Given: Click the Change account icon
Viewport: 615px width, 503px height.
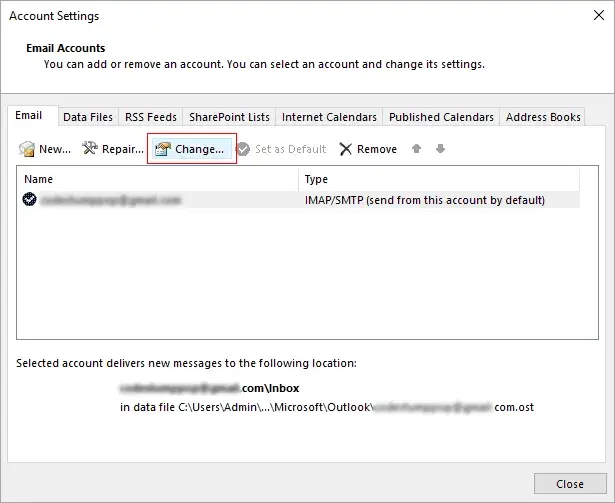Looking at the screenshot, I should pos(162,149).
